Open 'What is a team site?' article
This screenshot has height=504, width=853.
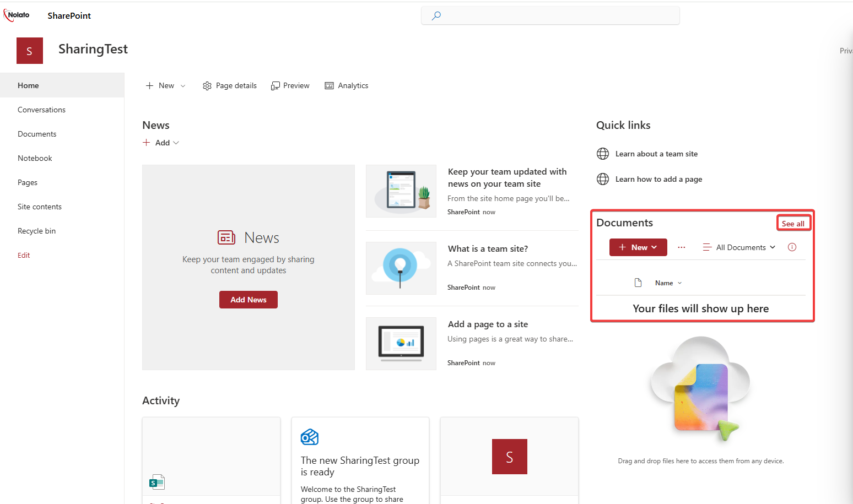click(x=488, y=248)
